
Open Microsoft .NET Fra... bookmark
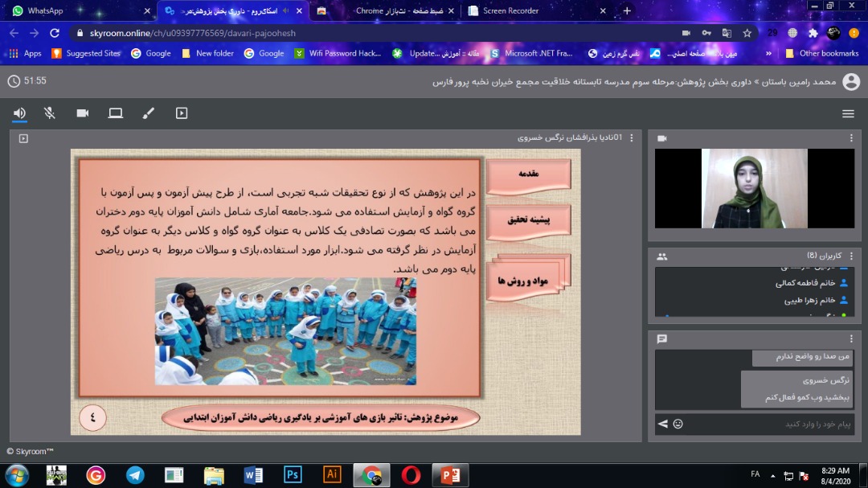532,53
